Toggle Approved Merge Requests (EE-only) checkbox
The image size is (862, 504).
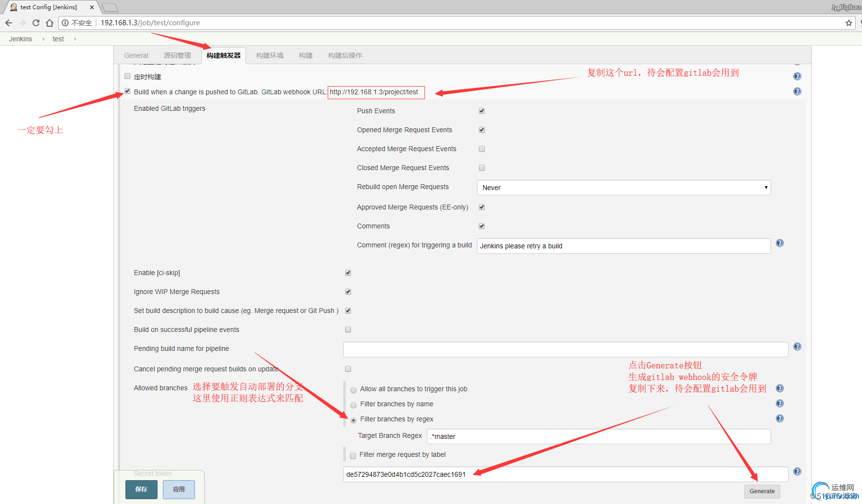[x=482, y=207]
